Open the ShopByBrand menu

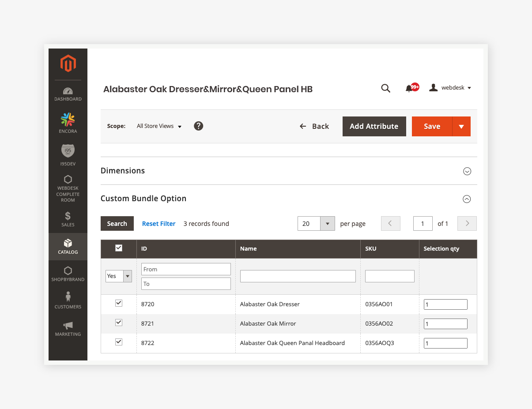68,274
